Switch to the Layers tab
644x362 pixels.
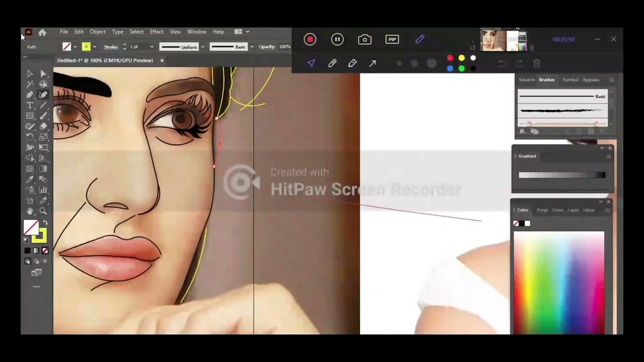click(x=574, y=210)
